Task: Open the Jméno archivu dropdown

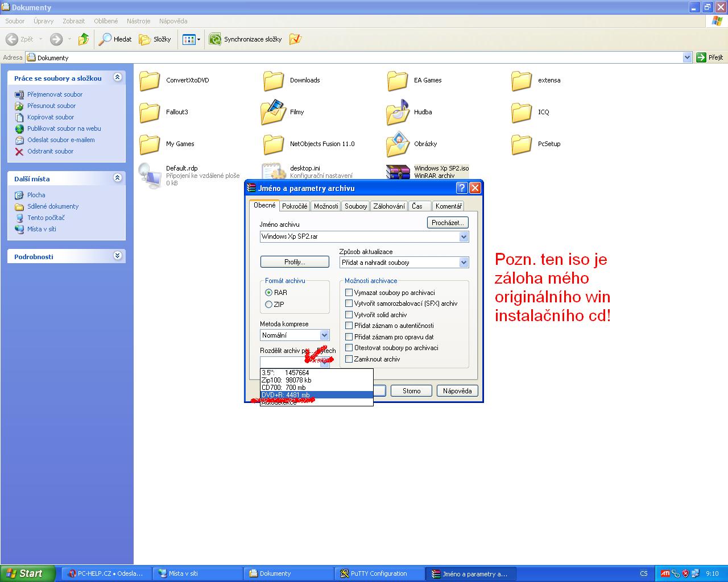Action: pyautogui.click(x=464, y=236)
